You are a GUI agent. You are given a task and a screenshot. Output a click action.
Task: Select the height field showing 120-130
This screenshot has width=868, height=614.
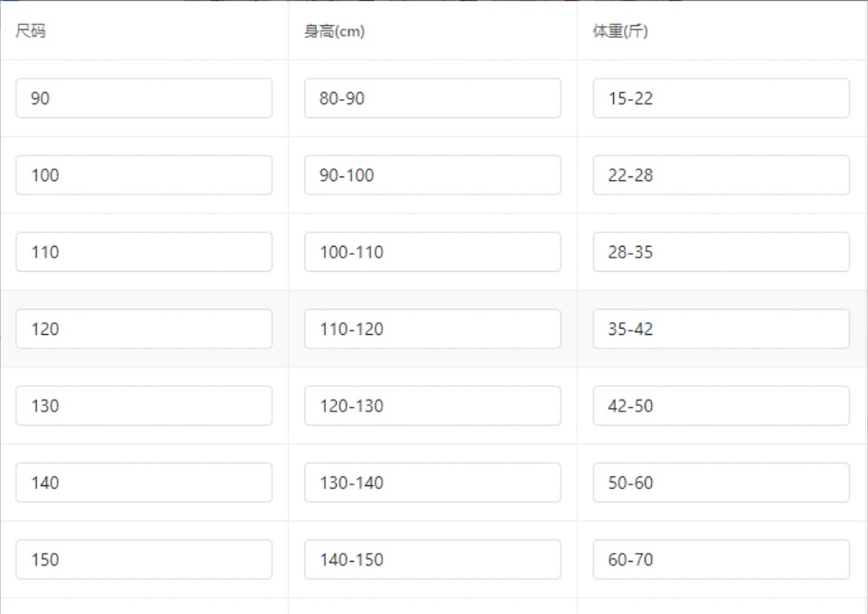(x=432, y=406)
